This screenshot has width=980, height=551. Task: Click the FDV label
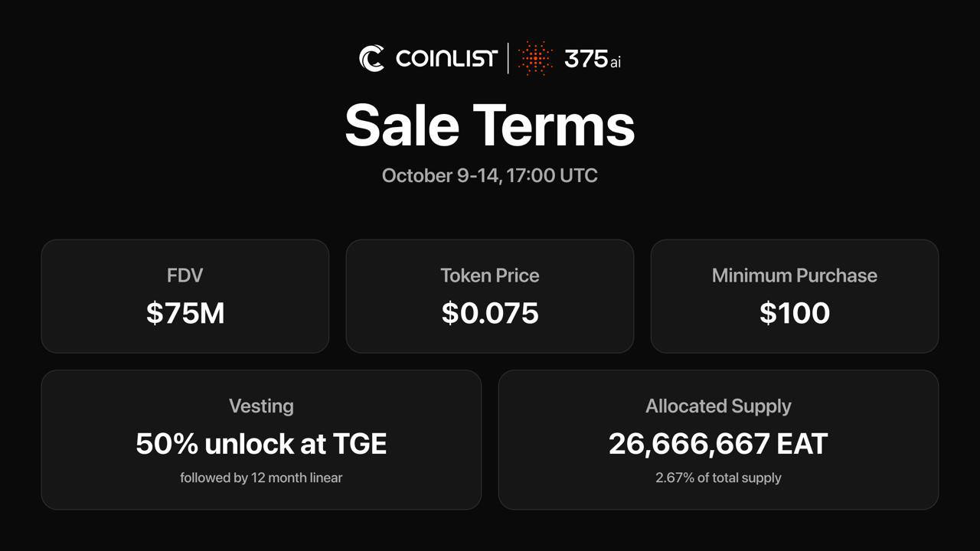tap(185, 275)
